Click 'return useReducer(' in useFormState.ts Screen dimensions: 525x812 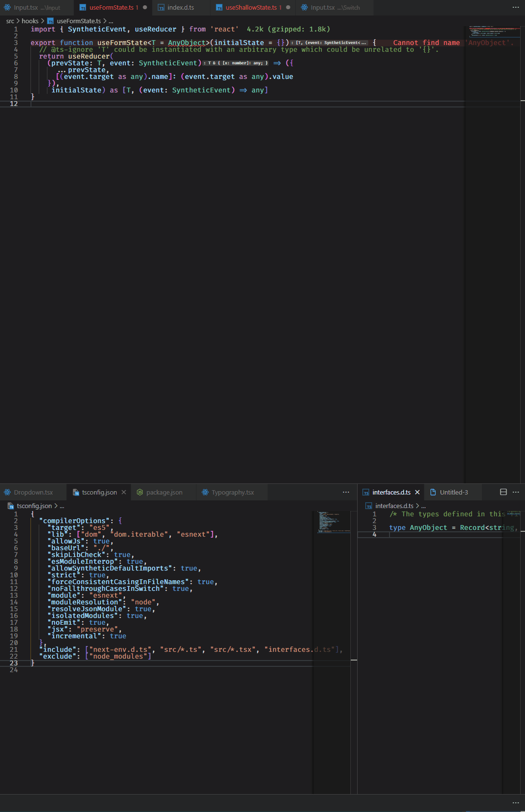tap(76, 56)
